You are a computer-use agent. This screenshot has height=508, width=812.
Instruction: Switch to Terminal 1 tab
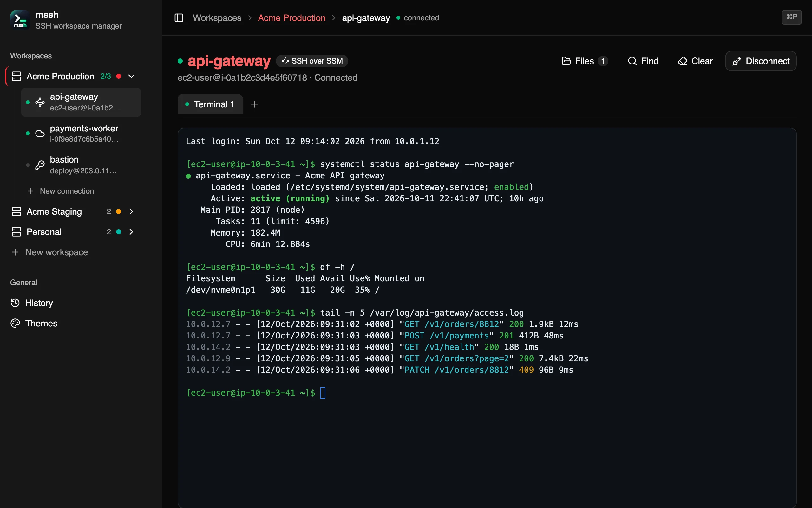[x=210, y=104]
